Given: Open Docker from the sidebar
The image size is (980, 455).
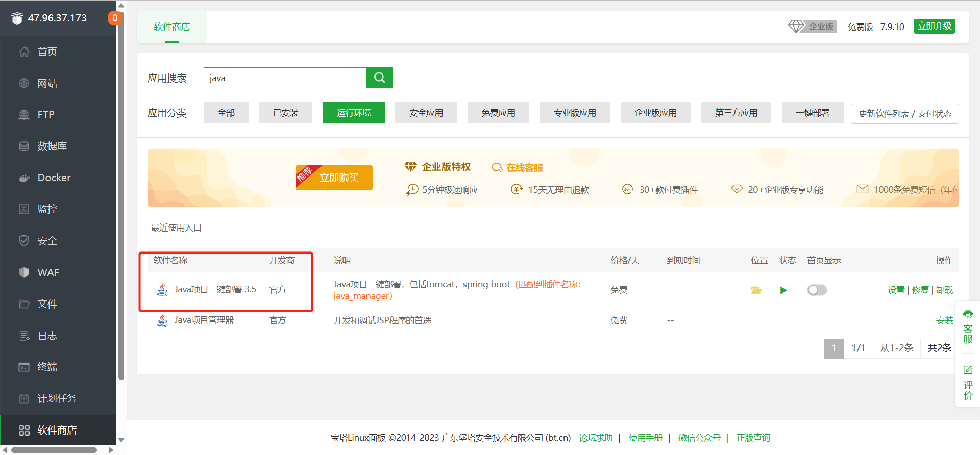Looking at the screenshot, I should click(54, 178).
